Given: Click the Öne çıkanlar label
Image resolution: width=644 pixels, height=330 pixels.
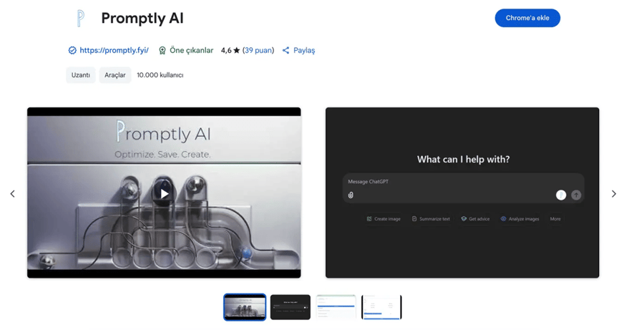Looking at the screenshot, I should 191,50.
